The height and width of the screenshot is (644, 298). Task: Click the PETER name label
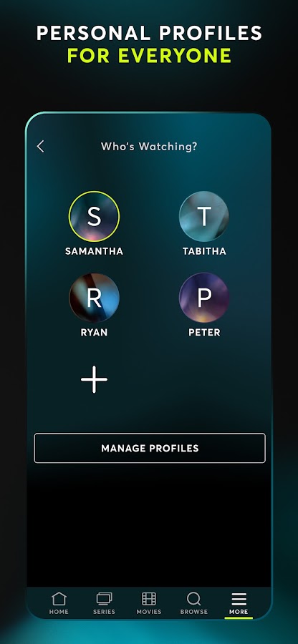click(204, 333)
